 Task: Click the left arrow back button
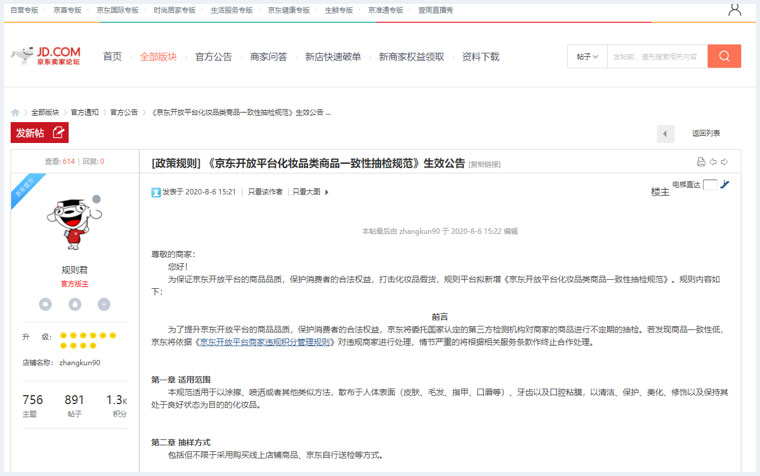pyautogui.click(x=665, y=134)
